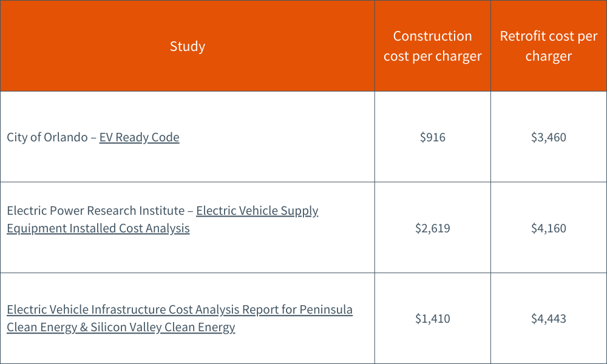The image size is (607, 364).
Task: Click the $1,410 construction cost value
Action: click(x=432, y=318)
